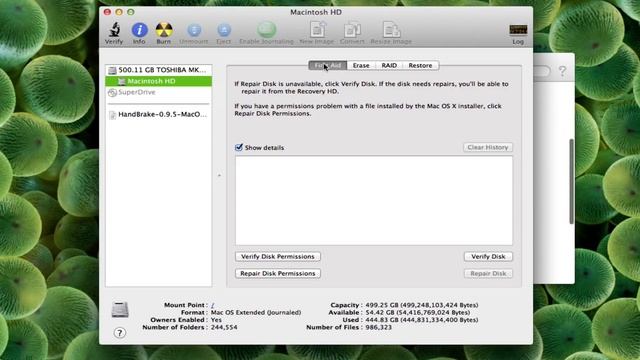Image resolution: width=640 pixels, height=360 pixels.
Task: Click the help question mark button
Action: [x=120, y=333]
